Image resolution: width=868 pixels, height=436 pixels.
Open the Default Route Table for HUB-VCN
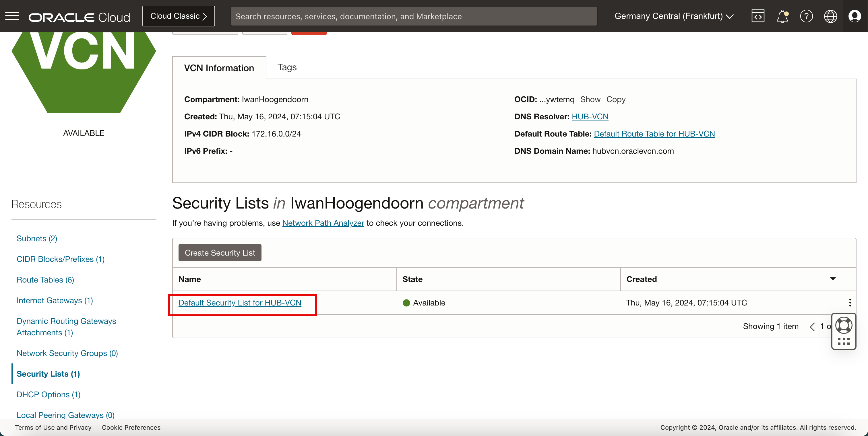[x=654, y=133]
